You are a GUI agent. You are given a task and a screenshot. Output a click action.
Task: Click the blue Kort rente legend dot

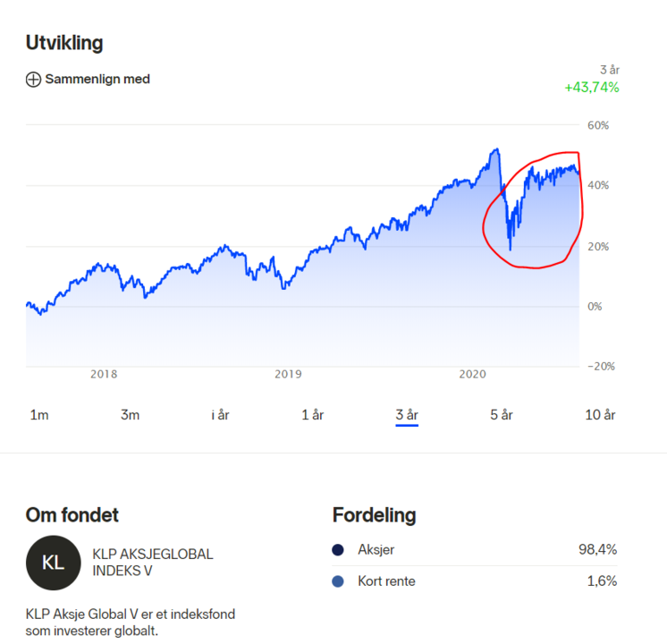338,581
